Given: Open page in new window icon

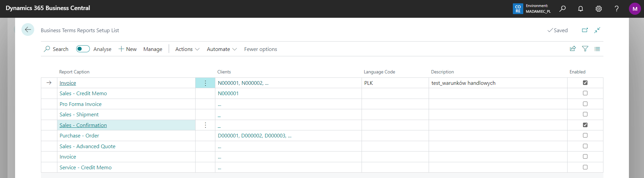Looking at the screenshot, I should pos(585,30).
